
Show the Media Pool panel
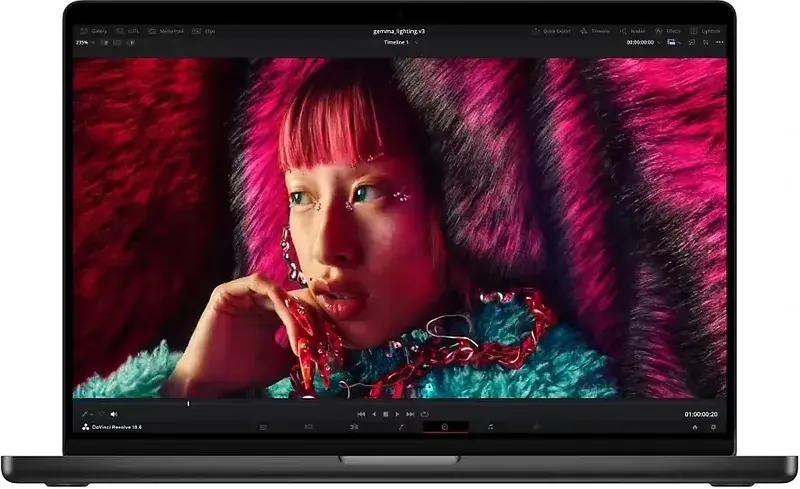coord(166,31)
